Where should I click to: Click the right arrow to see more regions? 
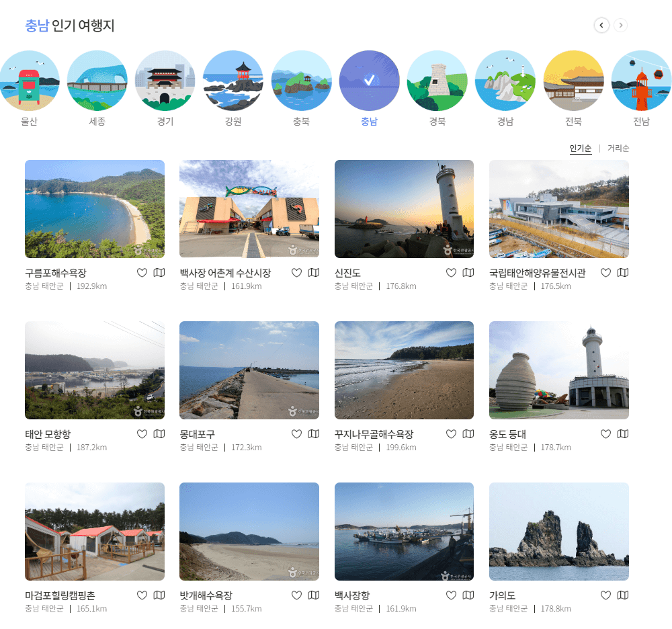click(620, 25)
